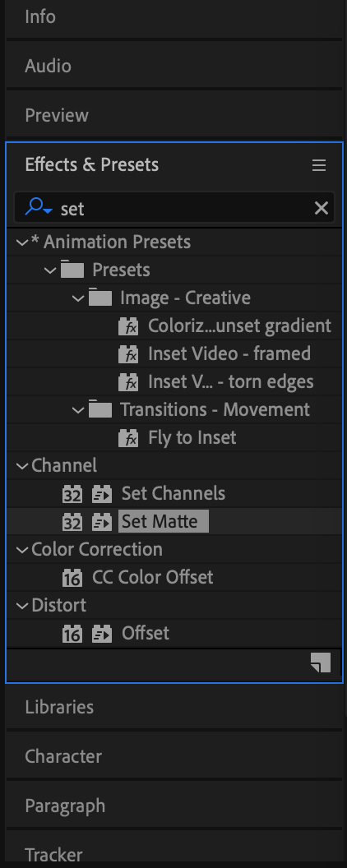Click the Image - Creative folder icon

(99, 298)
